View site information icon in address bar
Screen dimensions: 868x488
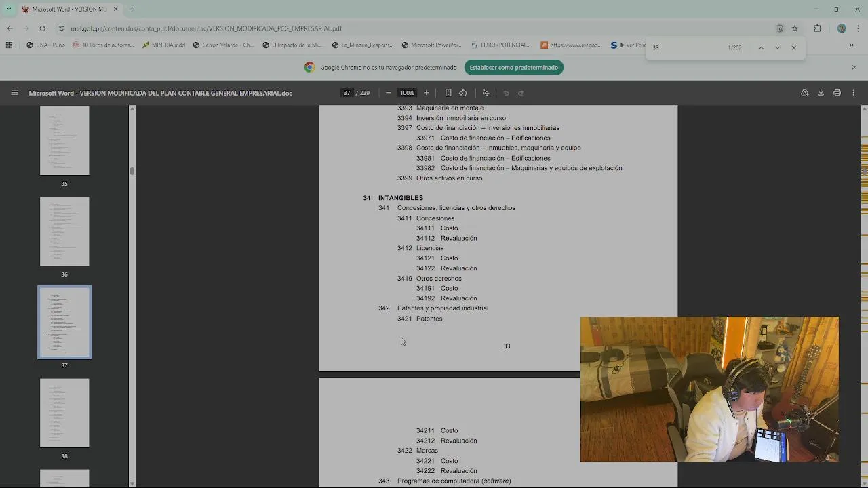[x=62, y=28]
